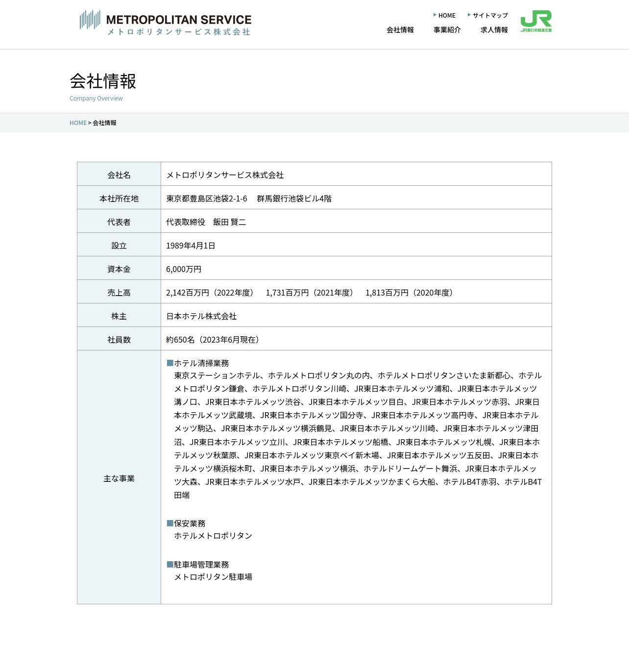Click the 代表者 row header

click(x=119, y=221)
